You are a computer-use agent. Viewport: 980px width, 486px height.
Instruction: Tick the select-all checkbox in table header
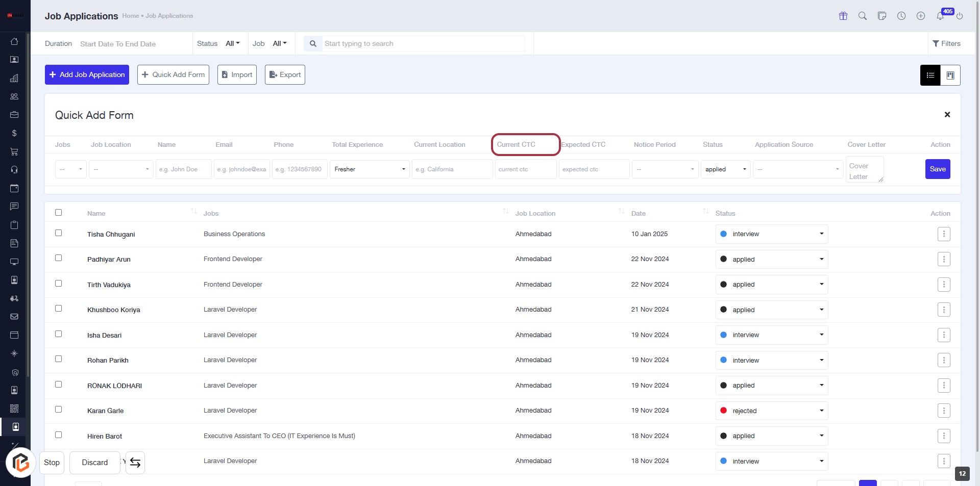click(x=59, y=213)
